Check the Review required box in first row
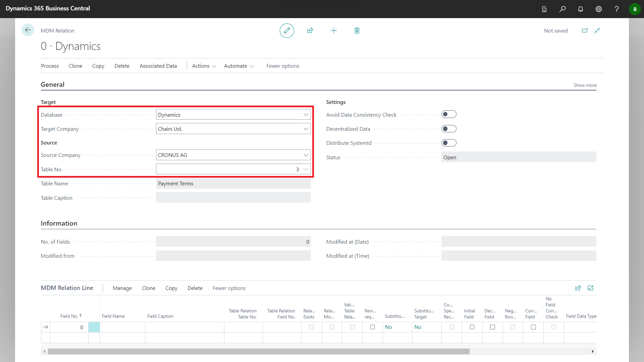The height and width of the screenshot is (362, 644). click(x=372, y=327)
